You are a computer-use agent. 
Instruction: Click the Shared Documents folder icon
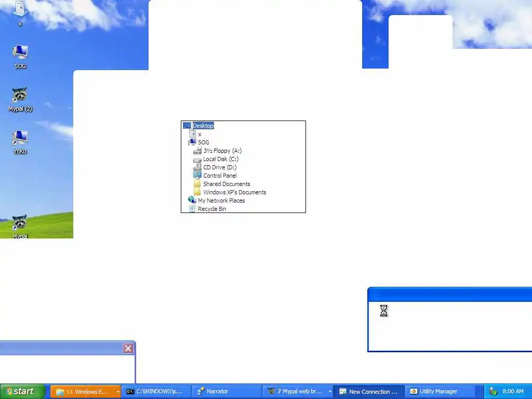pyautogui.click(x=197, y=183)
